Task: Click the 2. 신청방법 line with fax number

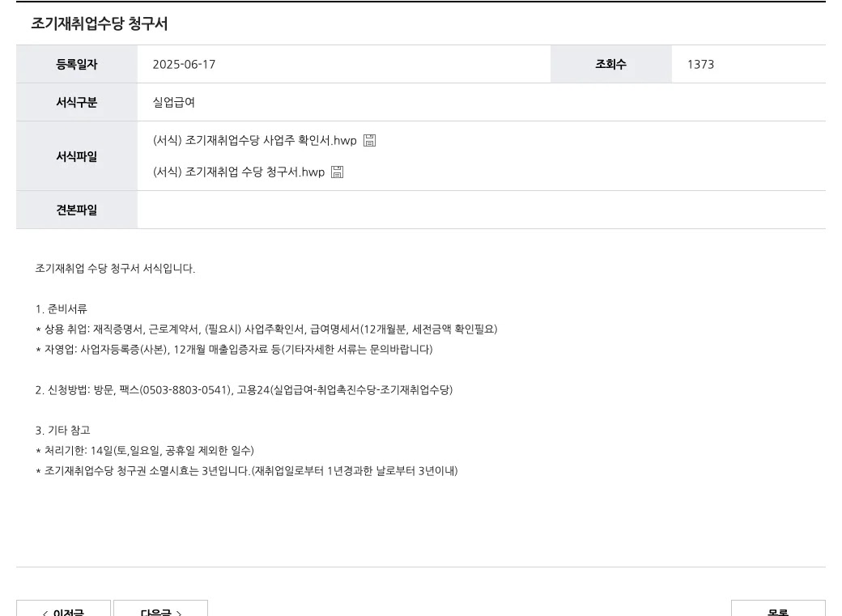Action: [244, 390]
